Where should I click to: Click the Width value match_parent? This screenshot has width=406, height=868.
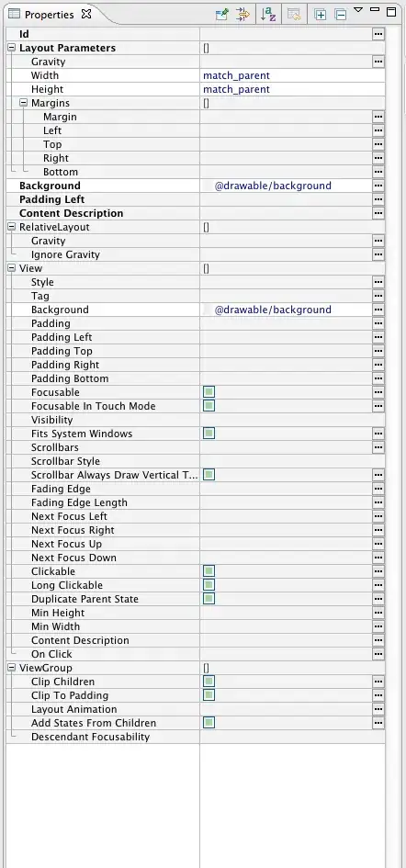pos(236,75)
